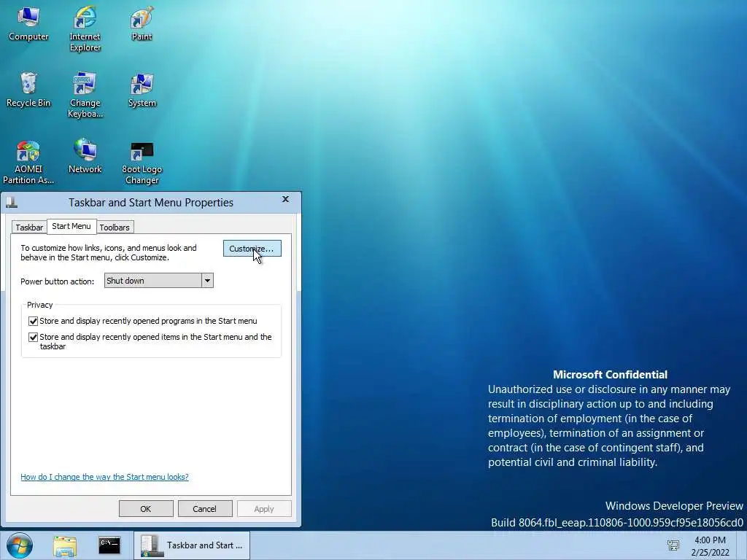Click the OK button
Screen dimensions: 747x560
click(x=146, y=508)
